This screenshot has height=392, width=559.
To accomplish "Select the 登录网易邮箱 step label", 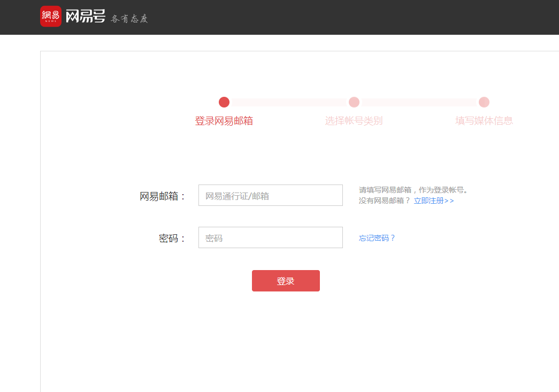I will point(224,121).
